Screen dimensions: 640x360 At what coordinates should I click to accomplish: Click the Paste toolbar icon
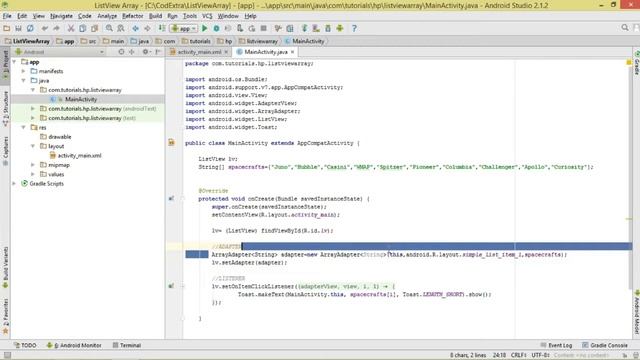(x=94, y=28)
